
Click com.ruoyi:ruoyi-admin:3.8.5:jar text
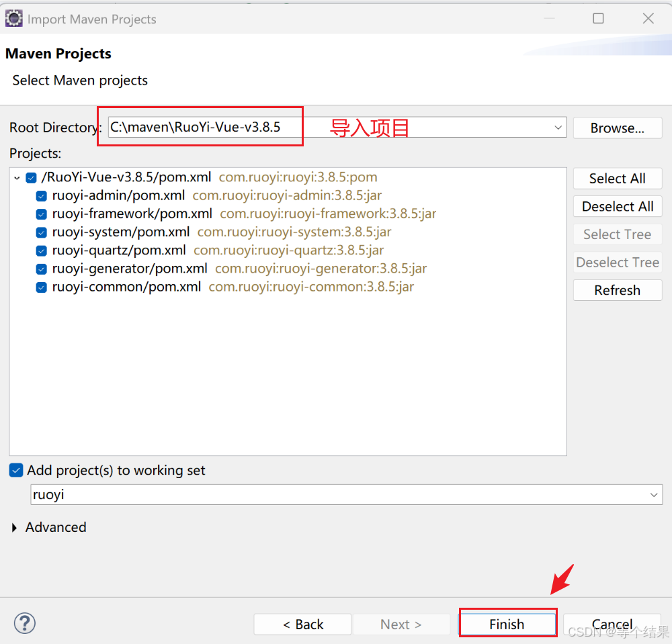coord(287,195)
